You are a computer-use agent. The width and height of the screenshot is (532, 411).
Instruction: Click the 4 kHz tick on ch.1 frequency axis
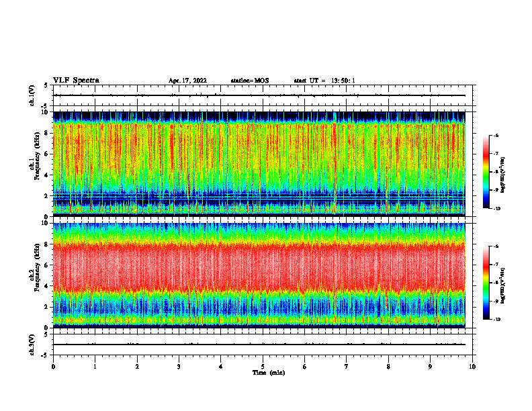pyautogui.click(x=47, y=175)
